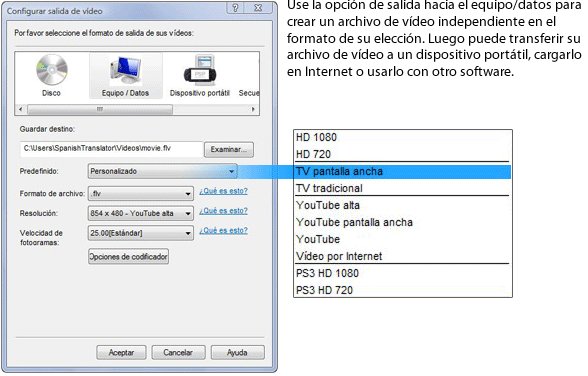Click ¿Qué es esto? link beside Formato
The height and width of the screenshot is (376, 588).
click(x=223, y=191)
